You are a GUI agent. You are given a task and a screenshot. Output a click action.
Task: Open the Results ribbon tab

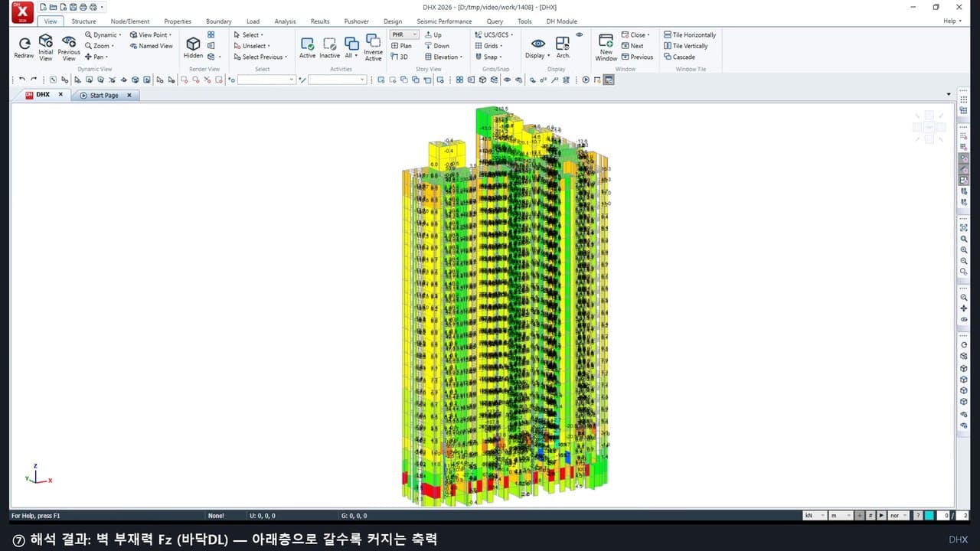pyautogui.click(x=320, y=21)
